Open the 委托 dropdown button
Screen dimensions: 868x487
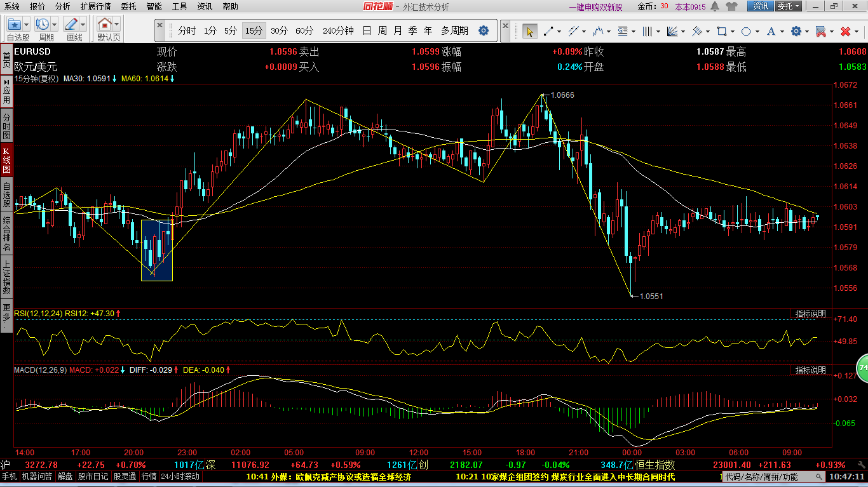789,6
